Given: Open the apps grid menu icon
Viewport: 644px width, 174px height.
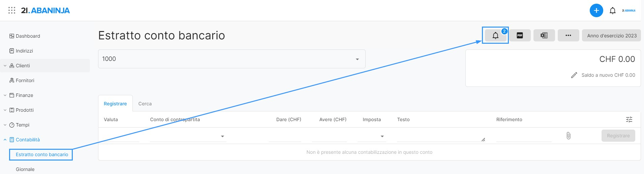Looking at the screenshot, I should coord(12,10).
